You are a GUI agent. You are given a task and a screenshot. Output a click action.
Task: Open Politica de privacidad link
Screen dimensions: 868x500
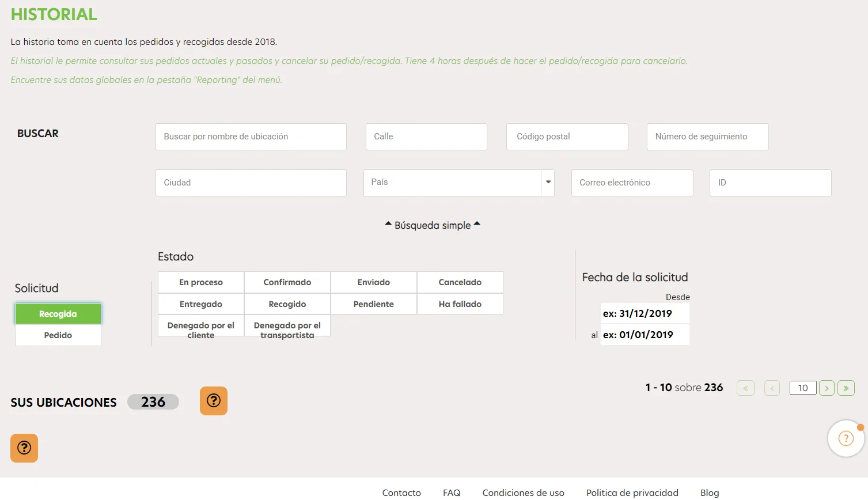632,493
